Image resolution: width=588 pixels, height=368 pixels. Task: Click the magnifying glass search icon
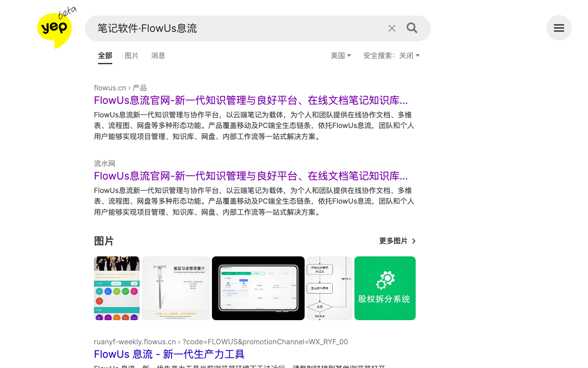pyautogui.click(x=412, y=28)
